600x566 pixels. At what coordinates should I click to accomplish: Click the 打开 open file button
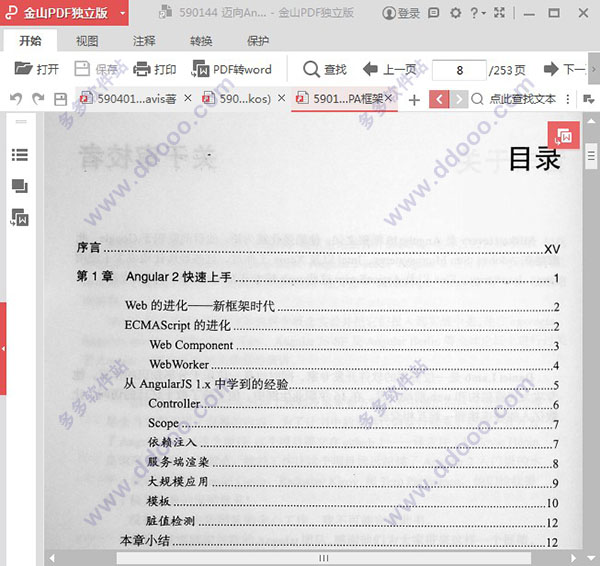click(x=36, y=69)
